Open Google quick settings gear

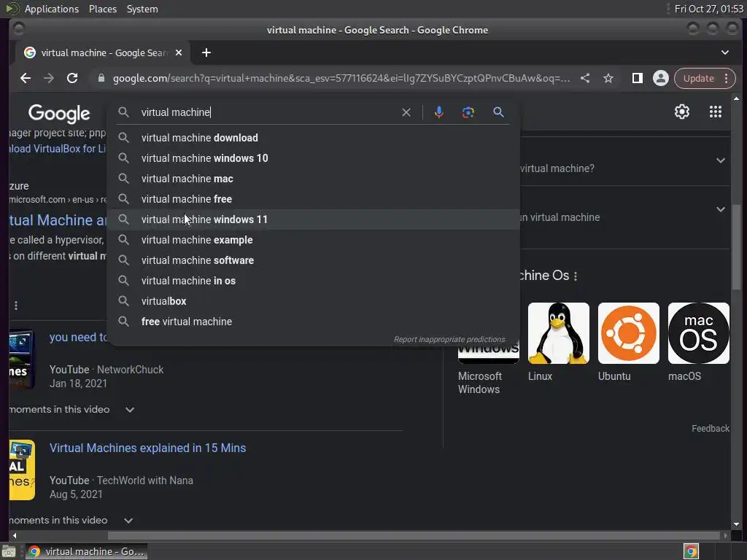(682, 112)
